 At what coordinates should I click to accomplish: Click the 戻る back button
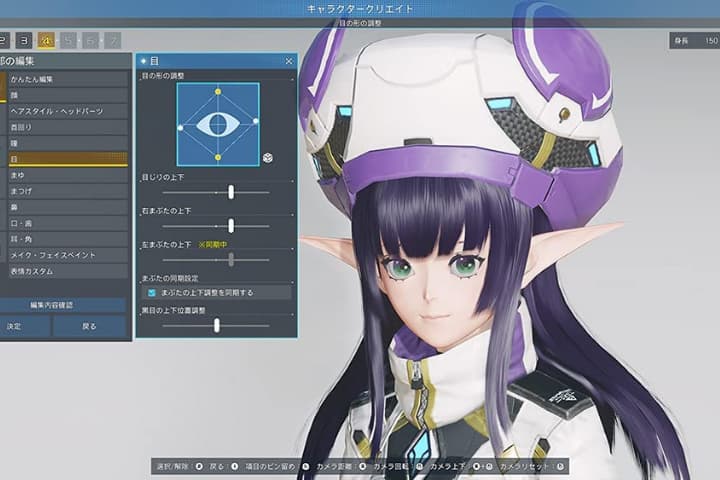pos(89,326)
